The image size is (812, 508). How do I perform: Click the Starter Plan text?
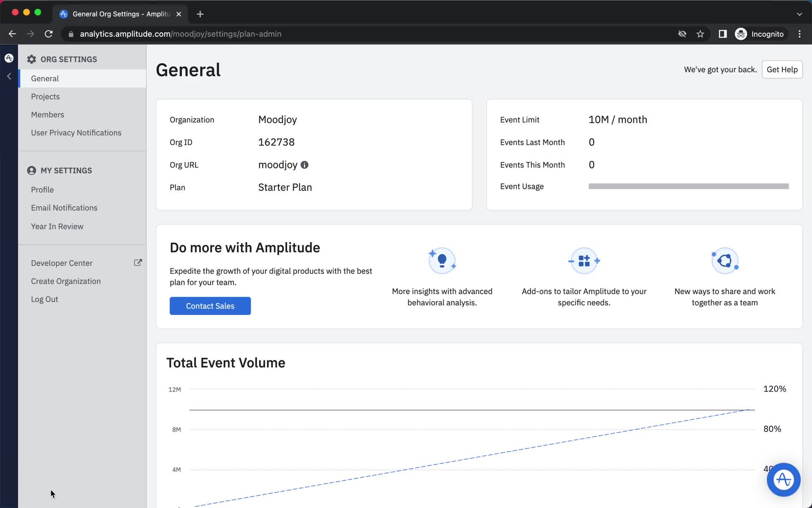click(285, 187)
